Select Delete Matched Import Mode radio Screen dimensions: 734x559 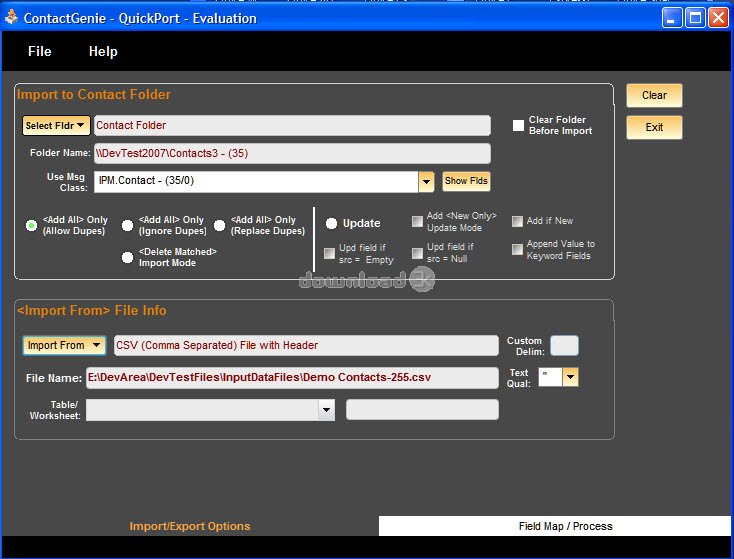coord(127,257)
